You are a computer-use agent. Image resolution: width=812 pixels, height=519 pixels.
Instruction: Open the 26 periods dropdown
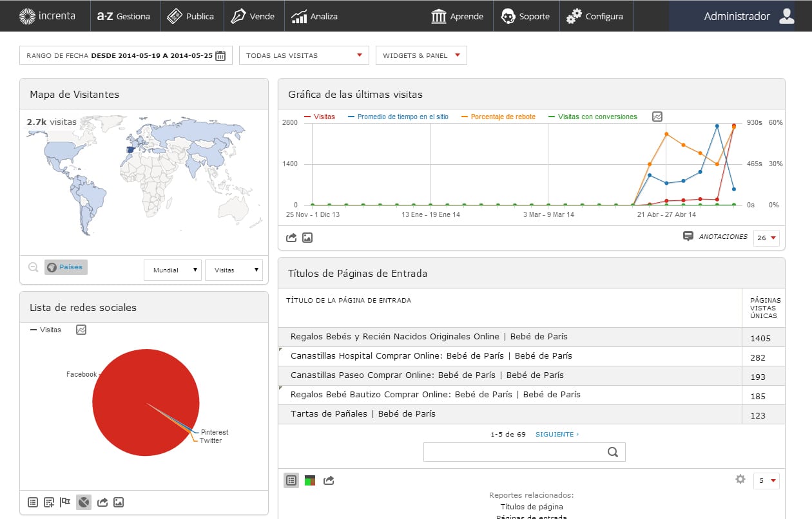click(766, 238)
